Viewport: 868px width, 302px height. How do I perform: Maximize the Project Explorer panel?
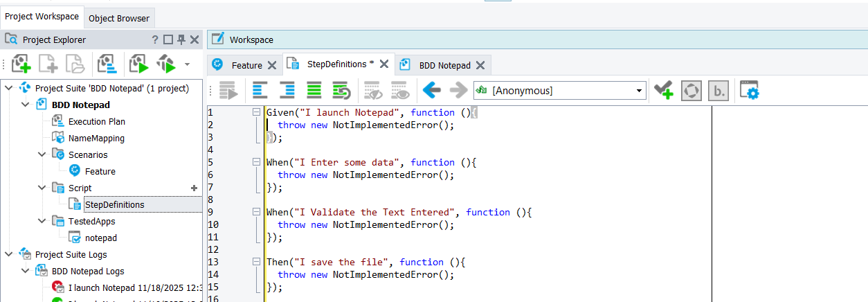168,39
